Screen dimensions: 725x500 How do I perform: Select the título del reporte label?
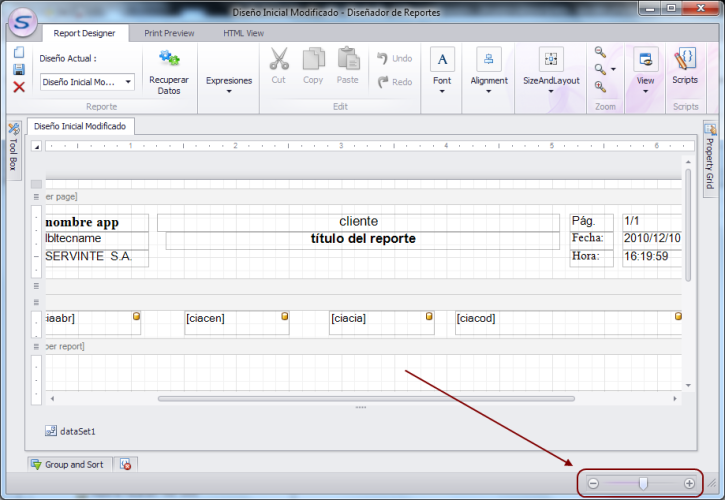pos(362,239)
